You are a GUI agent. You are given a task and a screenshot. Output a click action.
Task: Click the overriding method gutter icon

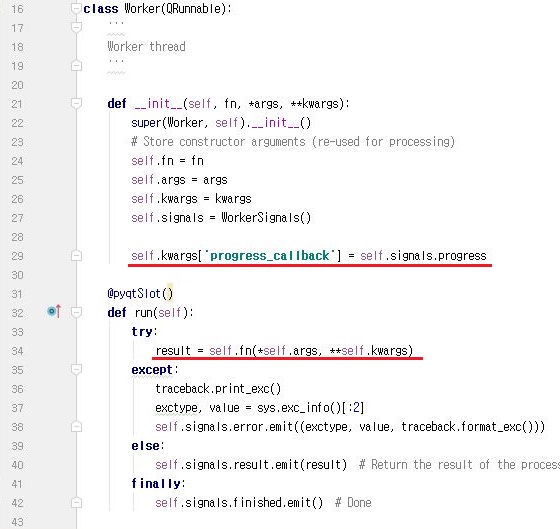[54, 311]
